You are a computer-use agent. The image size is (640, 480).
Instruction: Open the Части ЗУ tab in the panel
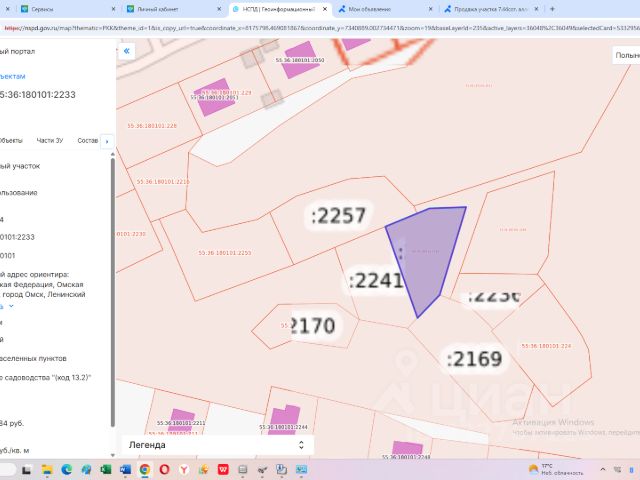[x=50, y=140]
